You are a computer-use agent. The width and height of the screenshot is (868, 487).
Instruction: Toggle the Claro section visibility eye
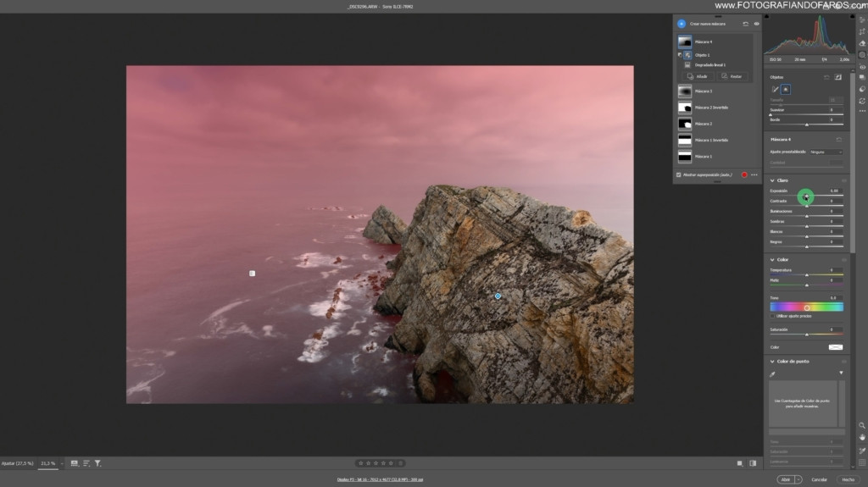point(843,180)
